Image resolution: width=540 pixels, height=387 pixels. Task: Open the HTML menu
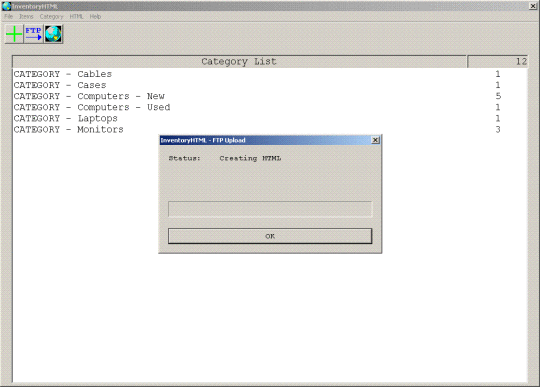76,17
